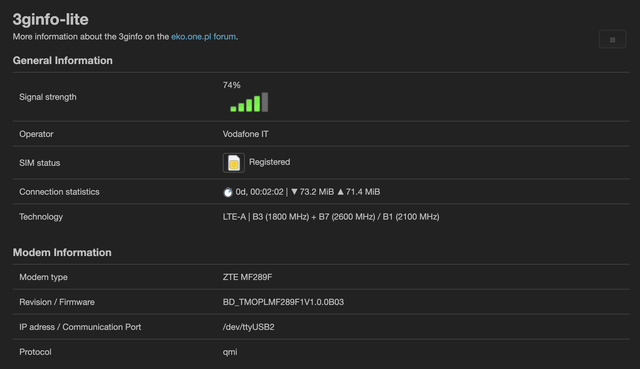The width and height of the screenshot is (640, 369).
Task: Select the 73.2 MiB download value
Action: (316, 192)
